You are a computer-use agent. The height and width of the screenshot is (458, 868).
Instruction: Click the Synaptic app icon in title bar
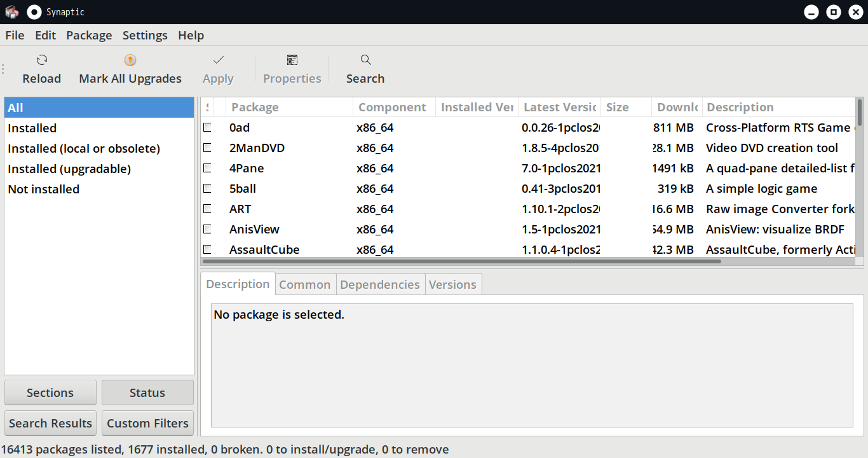click(11, 11)
